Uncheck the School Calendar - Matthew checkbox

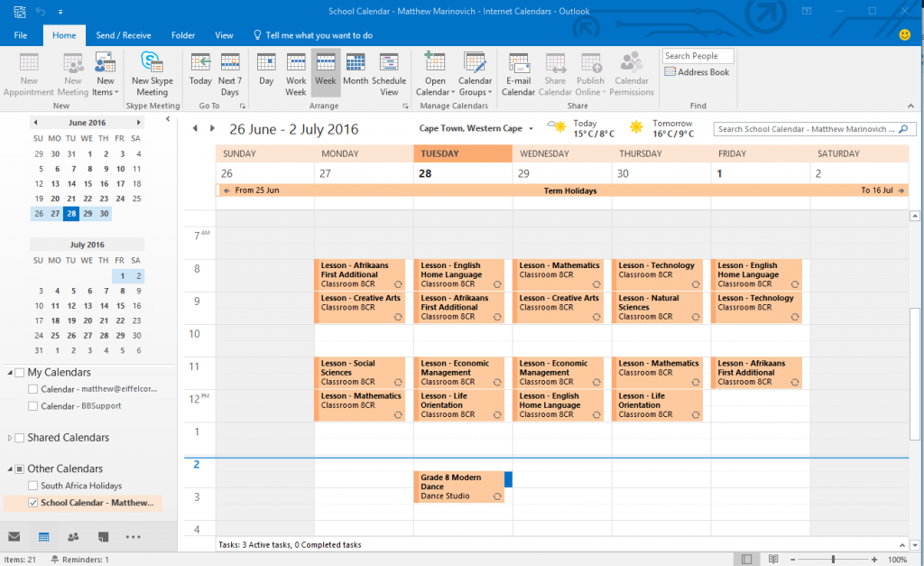click(x=33, y=503)
